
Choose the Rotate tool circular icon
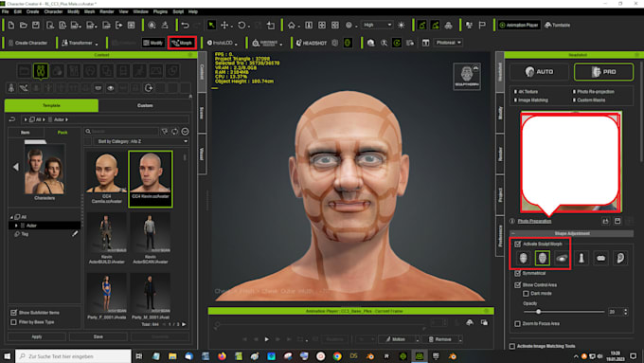point(241,25)
